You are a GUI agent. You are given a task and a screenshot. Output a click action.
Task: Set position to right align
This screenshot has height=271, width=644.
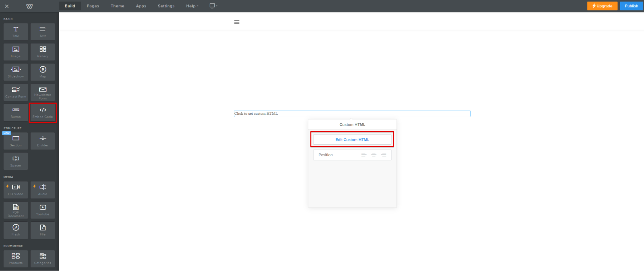pyautogui.click(x=384, y=155)
